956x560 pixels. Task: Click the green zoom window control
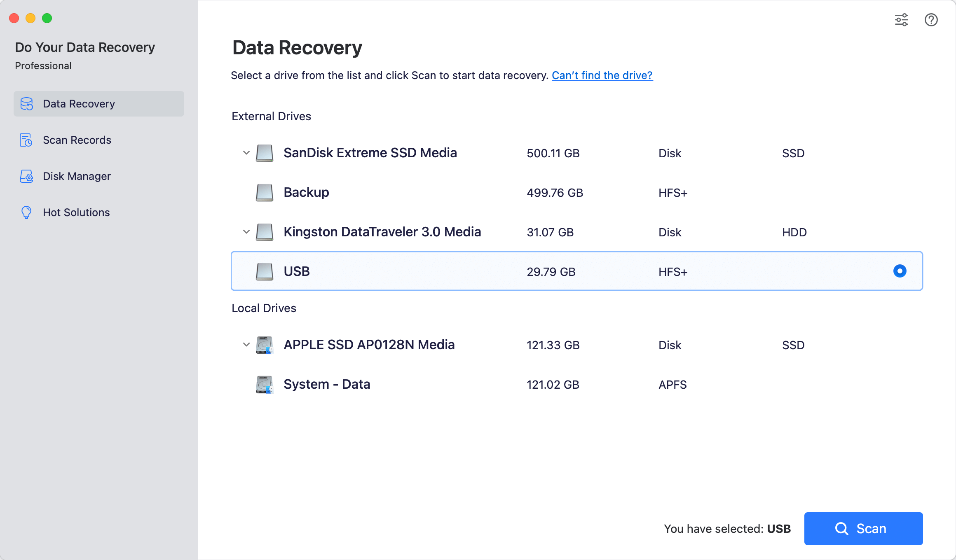(x=47, y=18)
